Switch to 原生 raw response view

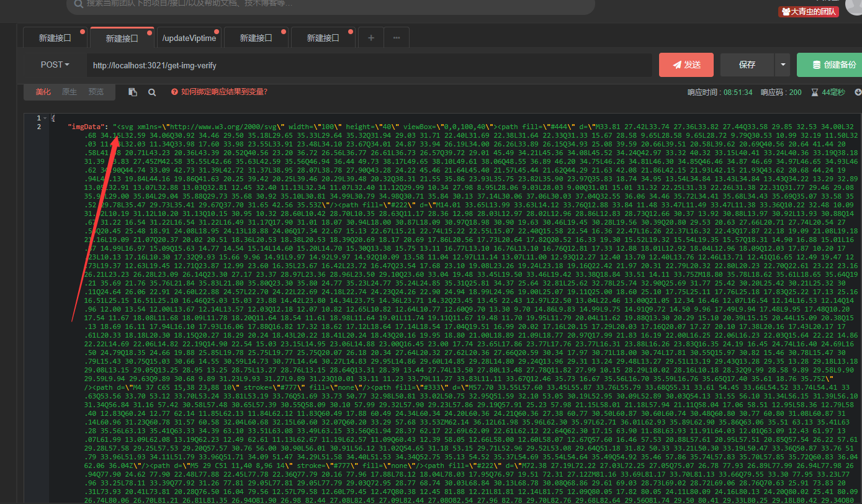tap(69, 91)
